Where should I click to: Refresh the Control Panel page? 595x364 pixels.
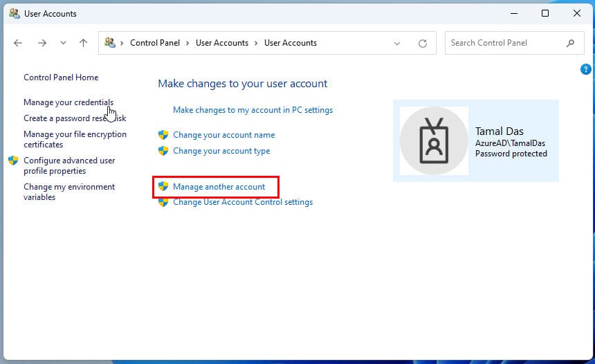(x=422, y=44)
